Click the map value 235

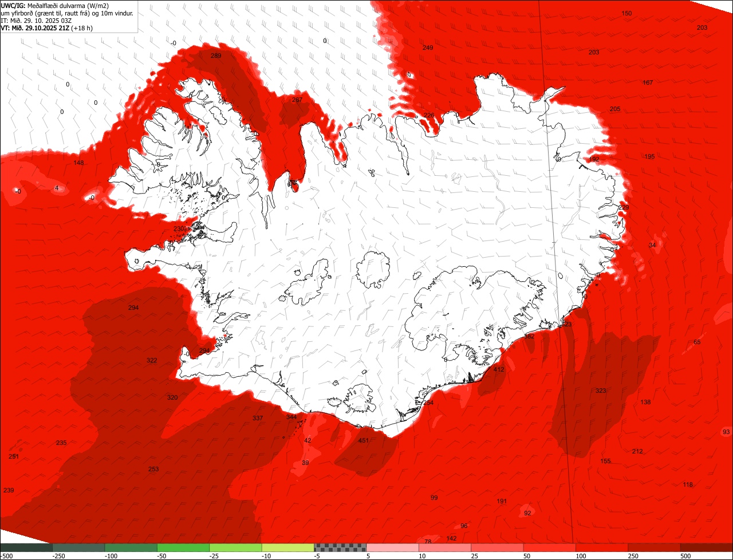click(x=61, y=443)
